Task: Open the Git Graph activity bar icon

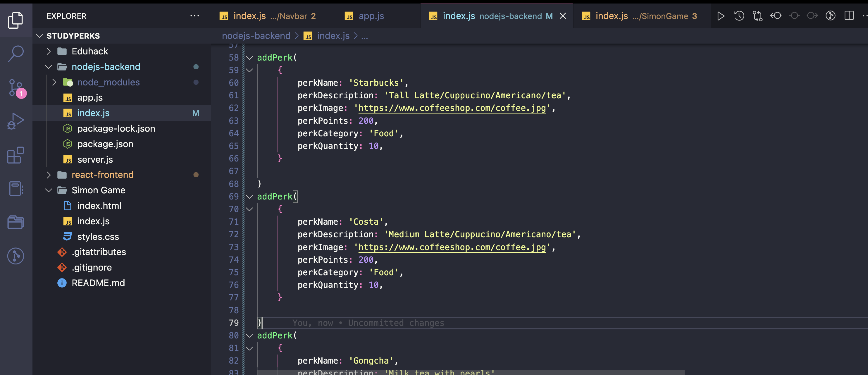Action: point(15,256)
